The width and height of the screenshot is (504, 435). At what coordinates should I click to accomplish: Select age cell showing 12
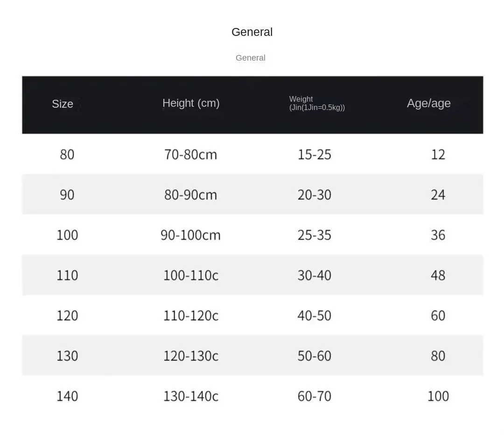coord(438,154)
